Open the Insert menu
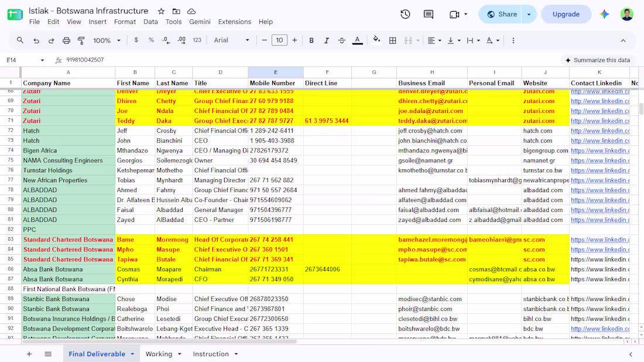This screenshot has width=644, height=362. coord(97,22)
